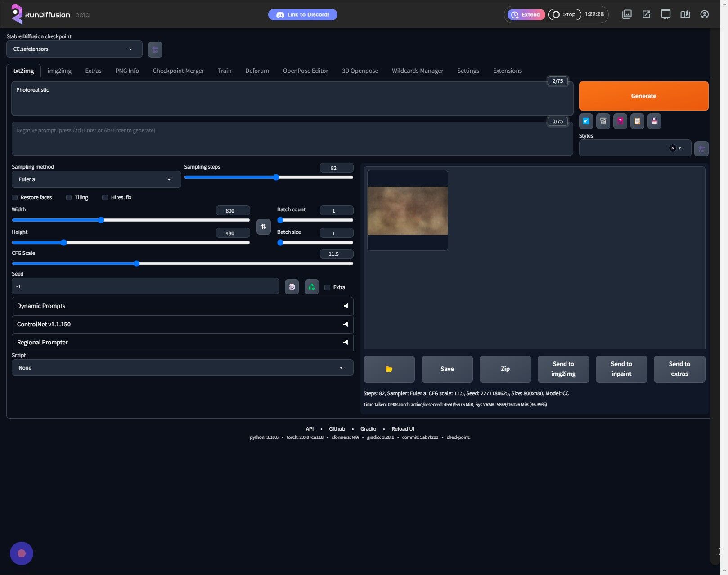Click the Save button
The image size is (728, 575).
[x=447, y=369]
